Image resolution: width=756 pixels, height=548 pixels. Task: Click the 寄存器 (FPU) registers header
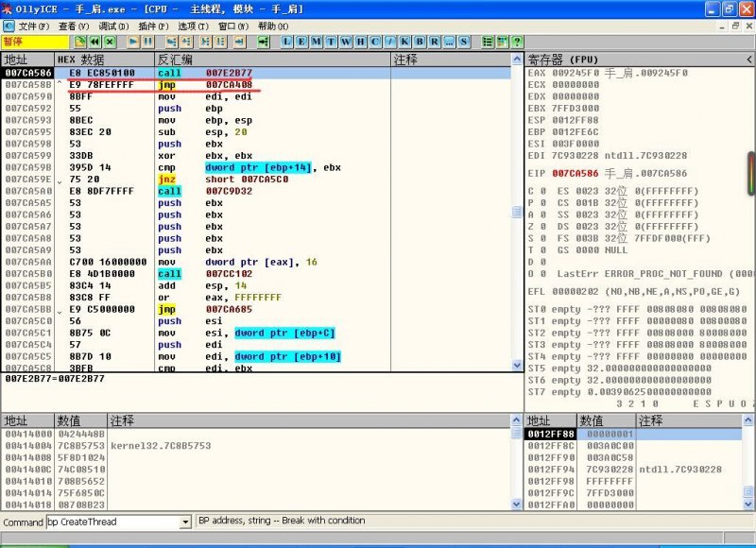click(x=561, y=59)
